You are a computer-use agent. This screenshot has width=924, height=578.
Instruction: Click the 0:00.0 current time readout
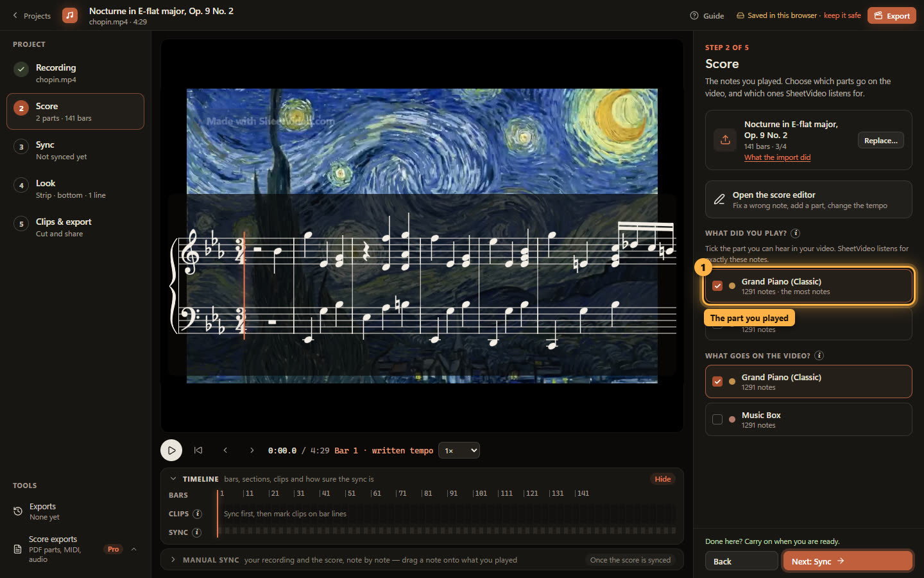click(282, 451)
